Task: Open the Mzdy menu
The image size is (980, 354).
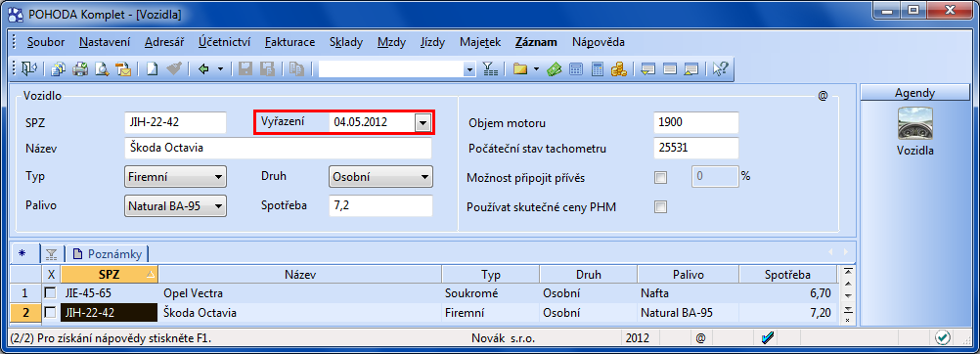Action: (391, 42)
